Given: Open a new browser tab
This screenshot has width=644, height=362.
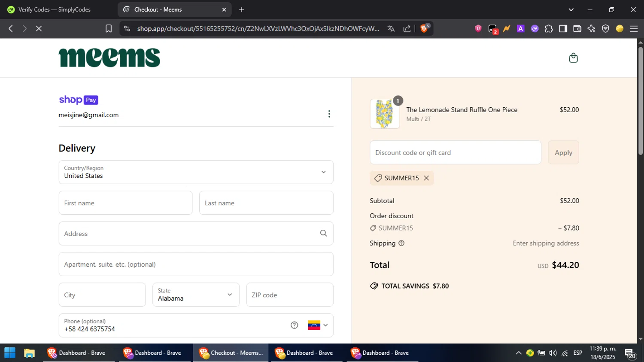Looking at the screenshot, I should click(242, 9).
